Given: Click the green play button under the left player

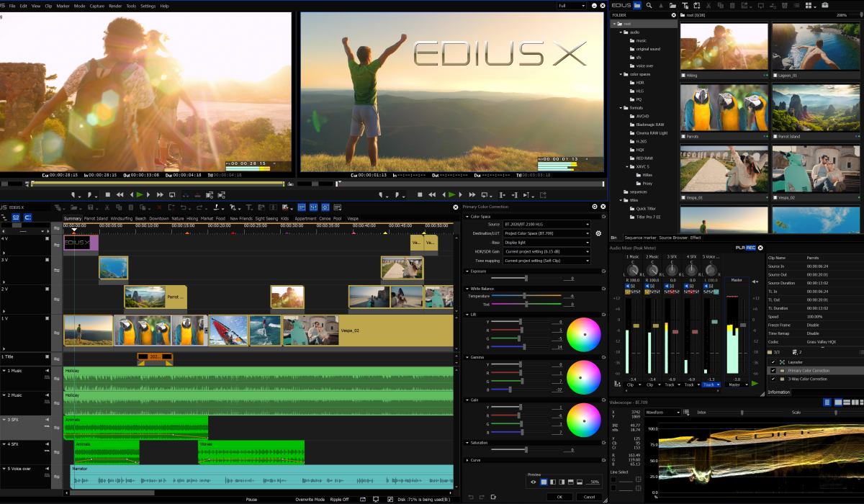Looking at the screenshot, I should pyautogui.click(x=140, y=194).
